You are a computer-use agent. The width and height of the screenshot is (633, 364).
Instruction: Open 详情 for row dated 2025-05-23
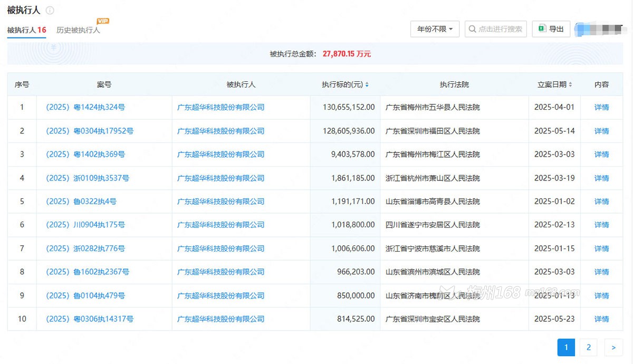(x=601, y=319)
